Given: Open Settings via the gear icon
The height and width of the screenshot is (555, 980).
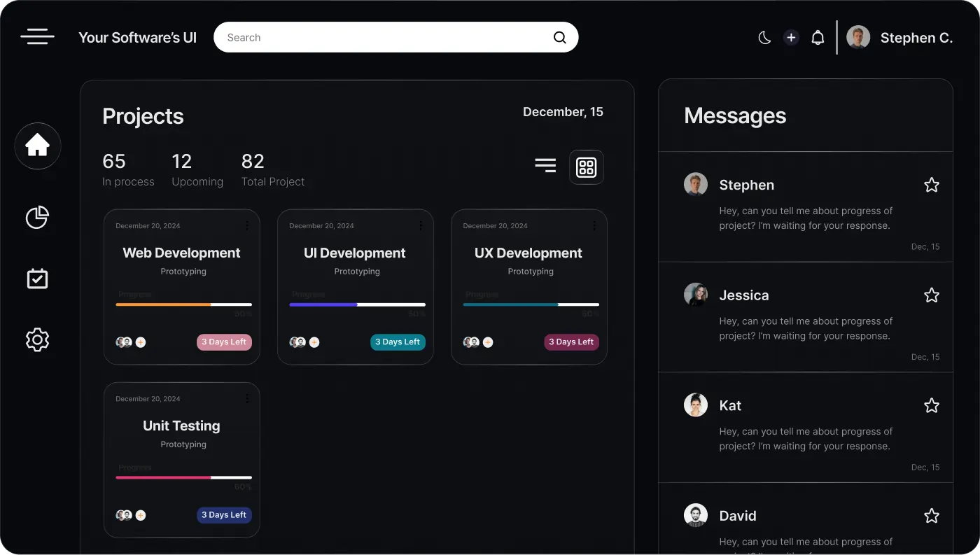Looking at the screenshot, I should pyautogui.click(x=37, y=339).
